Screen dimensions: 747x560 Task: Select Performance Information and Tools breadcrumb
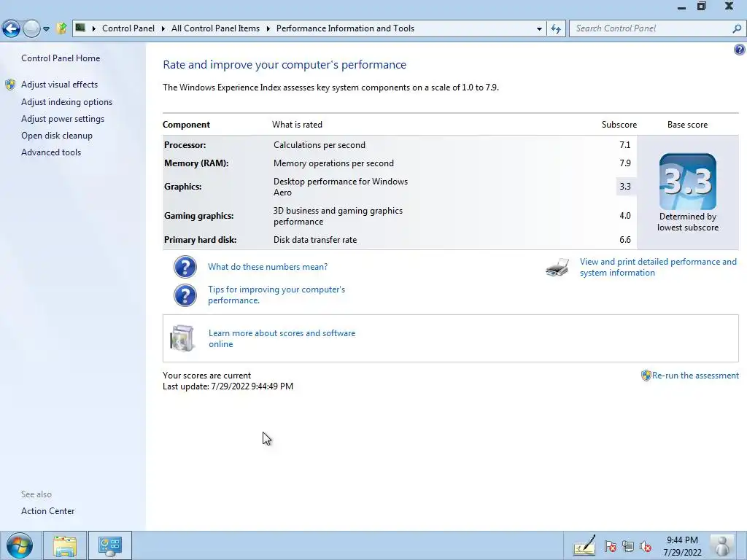pyautogui.click(x=345, y=28)
